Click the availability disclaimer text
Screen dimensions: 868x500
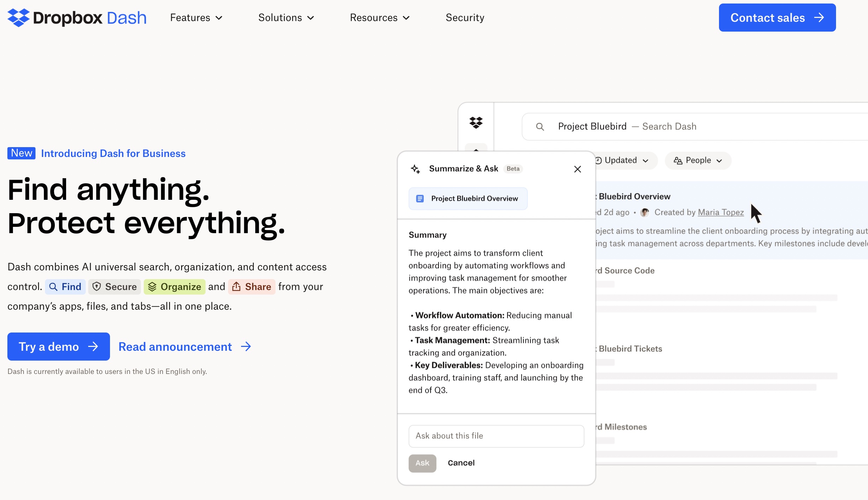pos(107,371)
